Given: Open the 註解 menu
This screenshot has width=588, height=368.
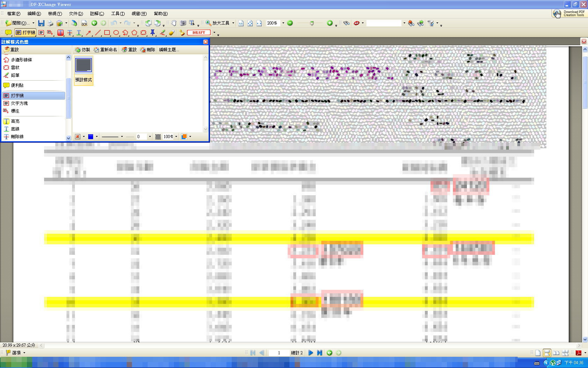Looking at the screenshot, I should [x=97, y=14].
